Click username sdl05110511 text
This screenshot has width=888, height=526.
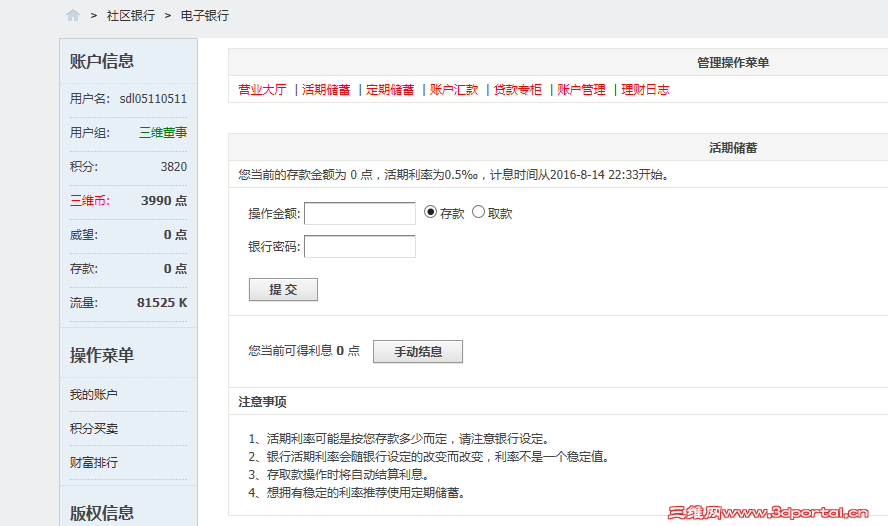point(153,99)
